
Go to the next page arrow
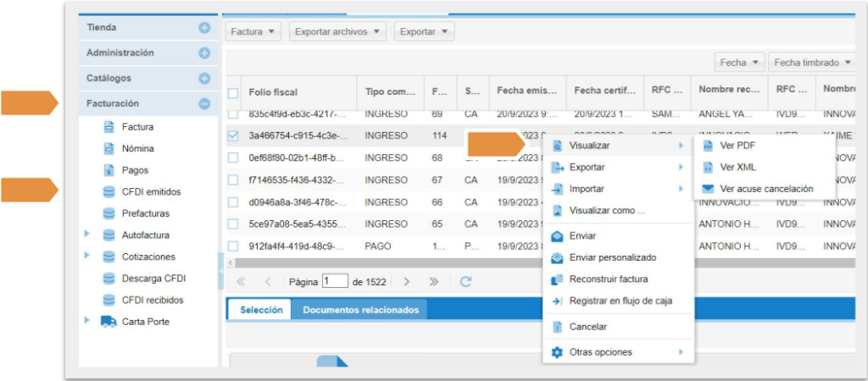(407, 281)
